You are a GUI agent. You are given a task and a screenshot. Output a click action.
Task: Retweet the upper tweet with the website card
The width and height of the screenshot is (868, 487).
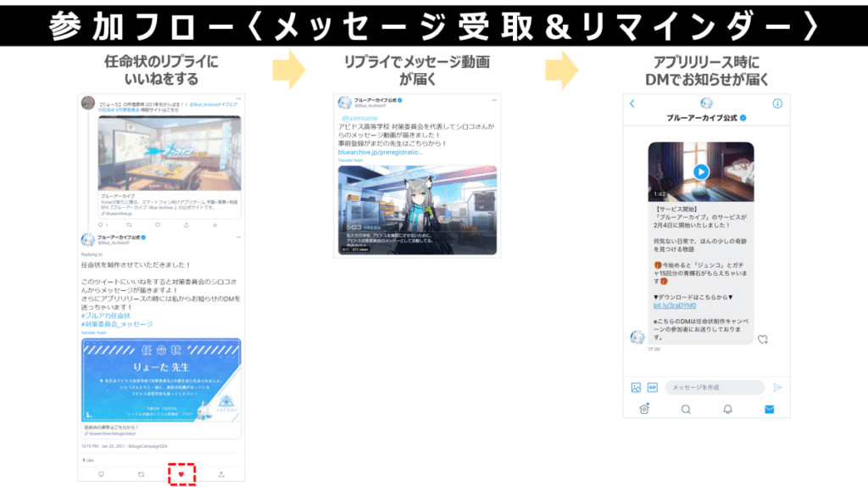pyautogui.click(x=129, y=224)
